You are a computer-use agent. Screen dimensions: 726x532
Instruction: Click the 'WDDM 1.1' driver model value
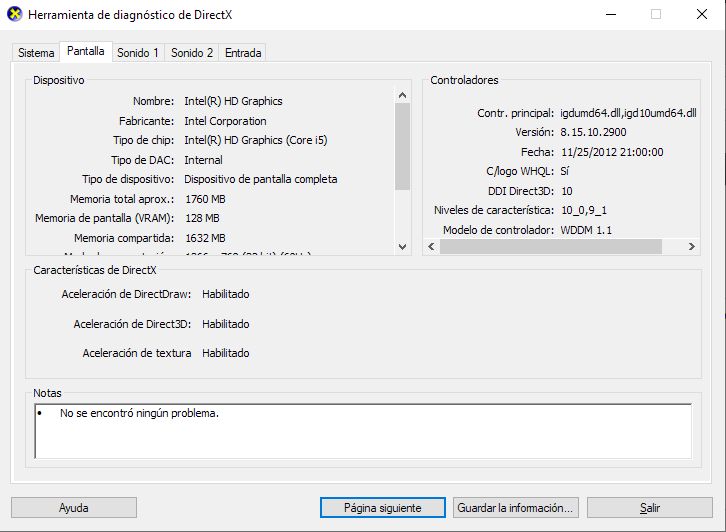pyautogui.click(x=586, y=230)
